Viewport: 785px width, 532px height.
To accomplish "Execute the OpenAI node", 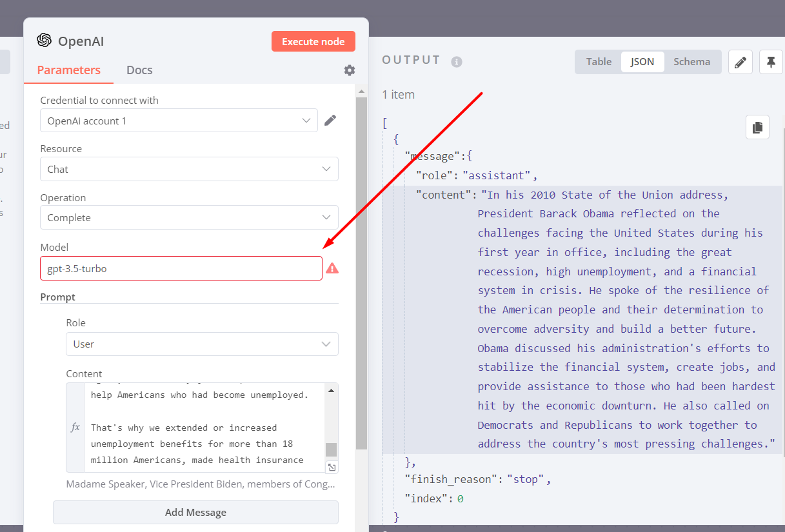I will [313, 41].
